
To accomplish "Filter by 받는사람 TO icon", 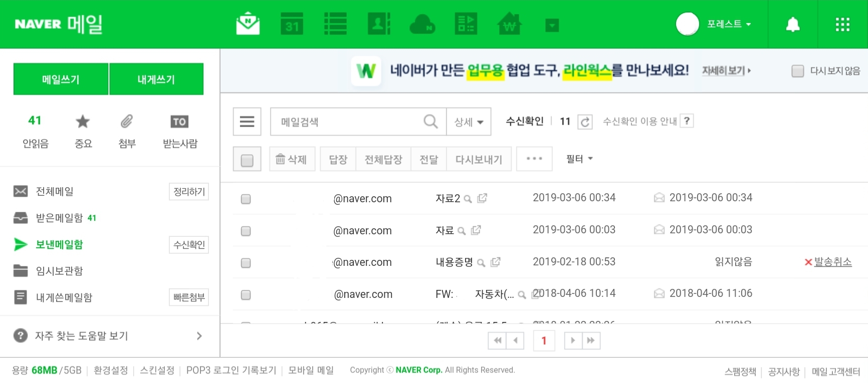I will click(x=180, y=132).
